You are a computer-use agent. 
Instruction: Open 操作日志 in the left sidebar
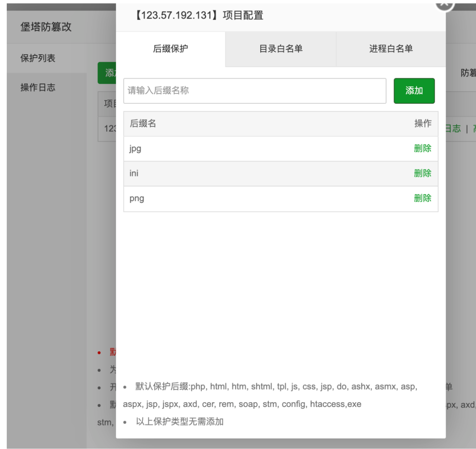tap(38, 88)
